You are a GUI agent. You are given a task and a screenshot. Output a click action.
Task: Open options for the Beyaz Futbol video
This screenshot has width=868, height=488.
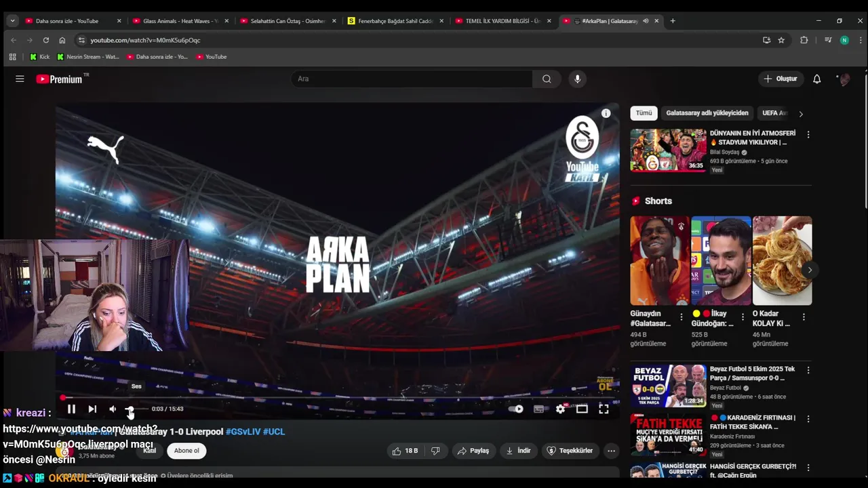point(808,370)
